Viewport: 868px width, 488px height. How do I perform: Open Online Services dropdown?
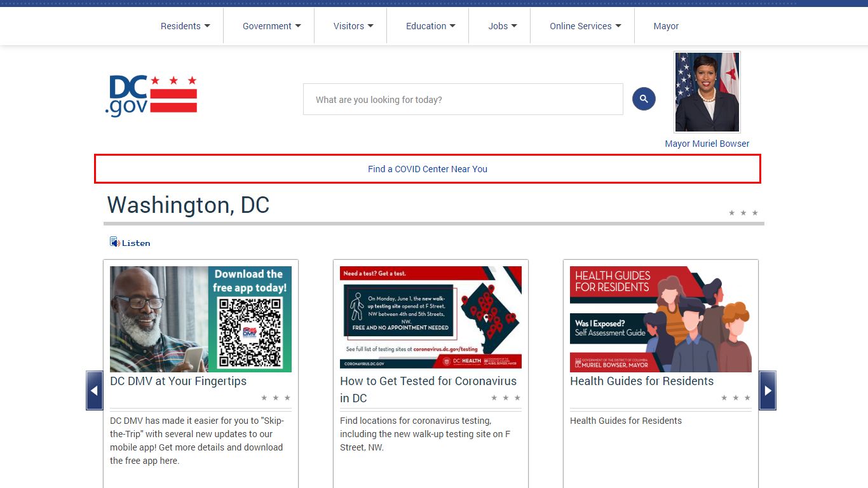[585, 26]
